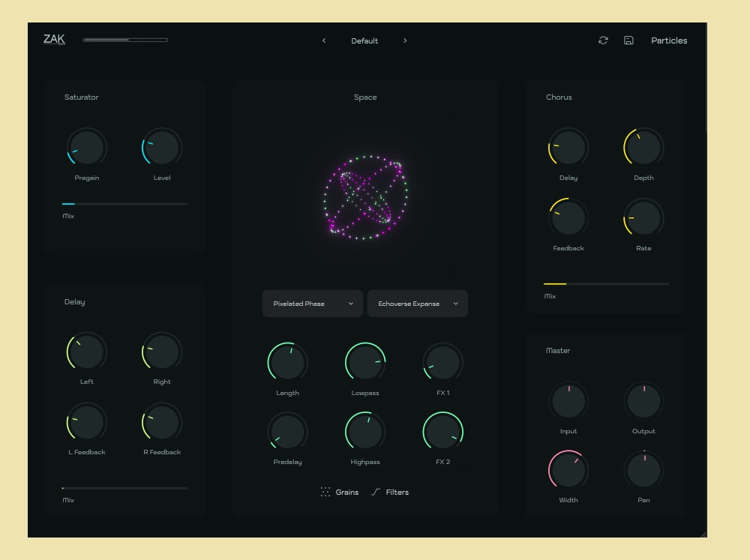This screenshot has height=560, width=750.
Task: Select the previous preset arrow
Action: [x=324, y=40]
